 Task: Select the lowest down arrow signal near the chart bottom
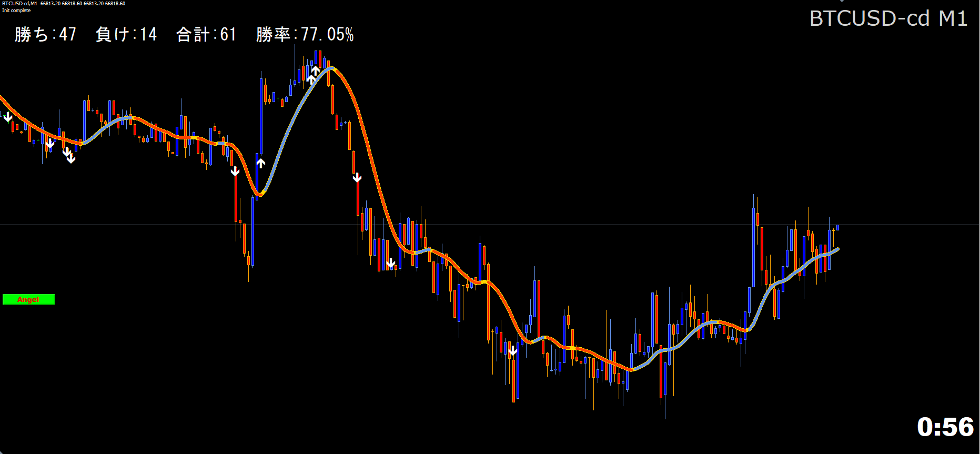click(513, 350)
